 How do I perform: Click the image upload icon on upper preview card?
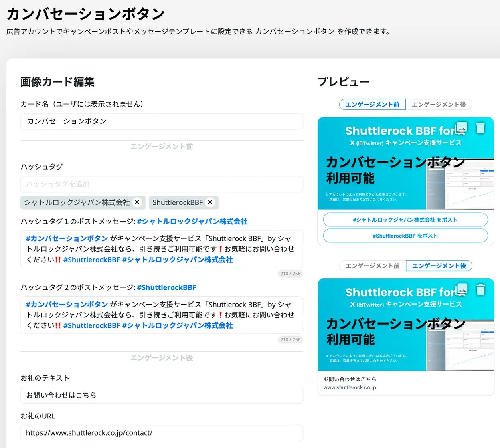[462, 128]
